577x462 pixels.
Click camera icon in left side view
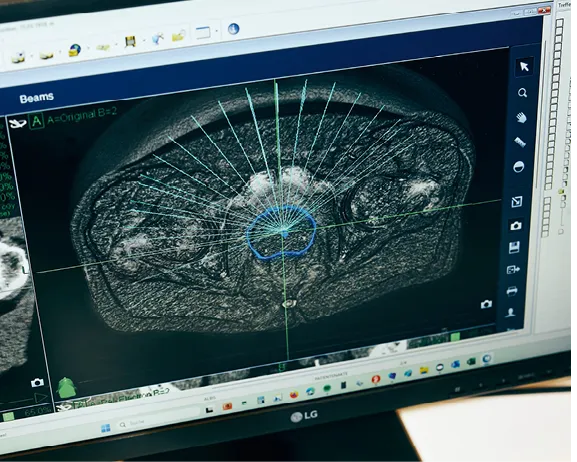[x=37, y=382]
